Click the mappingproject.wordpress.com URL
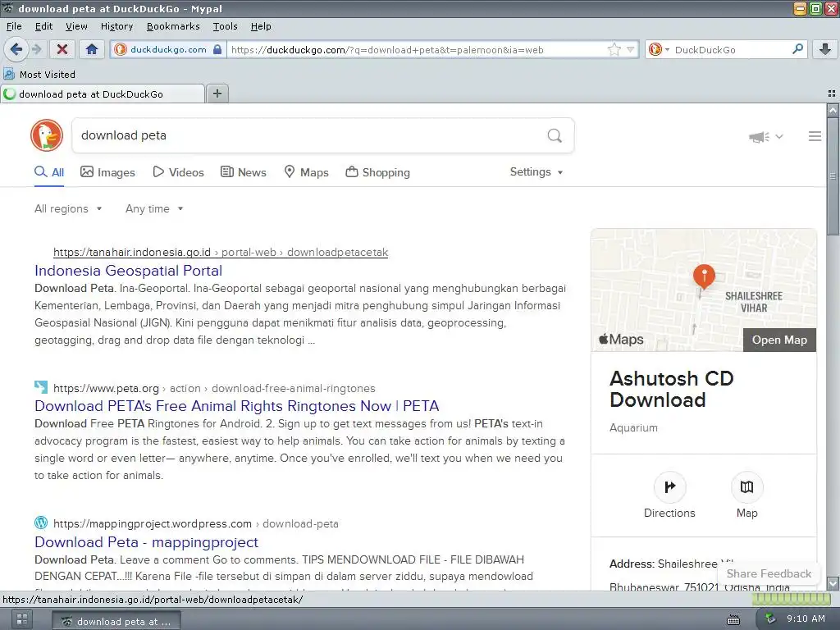840x630 pixels. (x=196, y=524)
